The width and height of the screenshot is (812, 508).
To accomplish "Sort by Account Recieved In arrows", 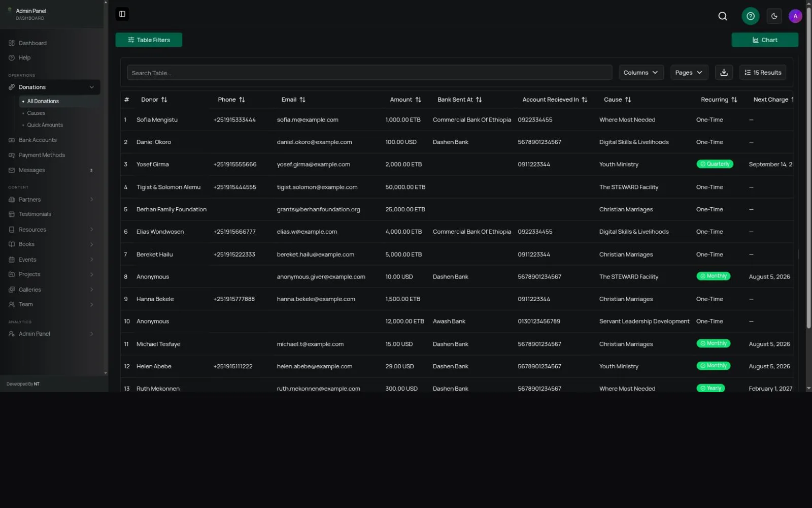I will tap(585, 100).
